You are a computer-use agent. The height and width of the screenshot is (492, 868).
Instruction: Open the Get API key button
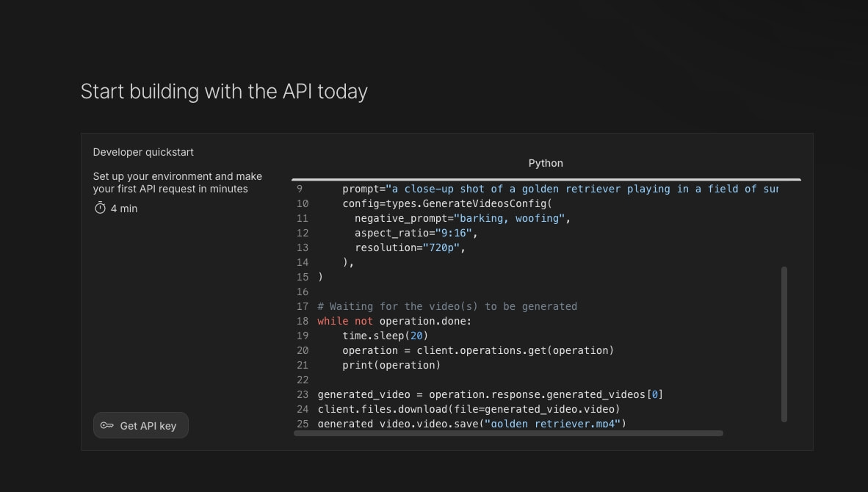(140, 426)
